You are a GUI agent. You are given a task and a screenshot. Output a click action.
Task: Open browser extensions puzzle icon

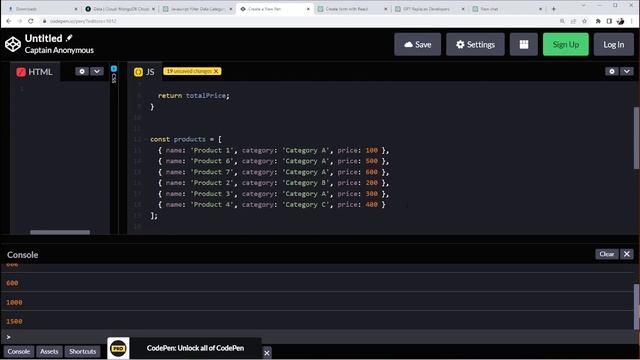[x=598, y=21]
